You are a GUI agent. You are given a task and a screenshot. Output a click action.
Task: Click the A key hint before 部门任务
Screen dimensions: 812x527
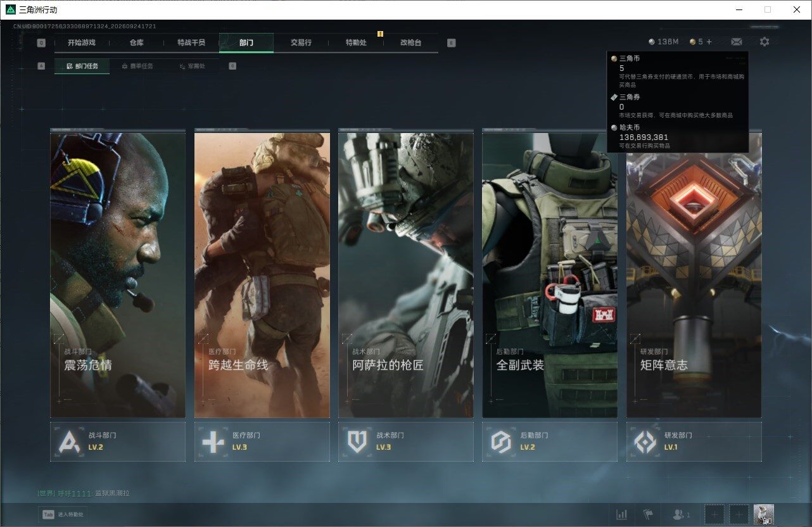41,66
